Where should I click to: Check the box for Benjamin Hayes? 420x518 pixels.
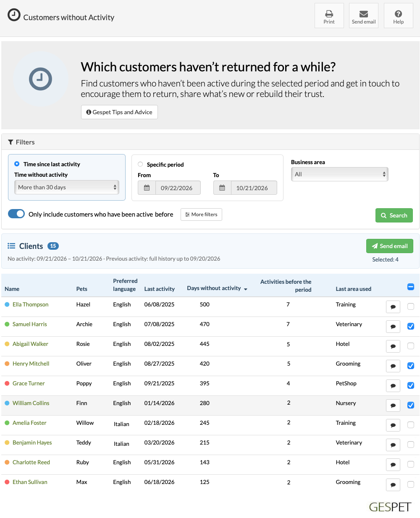click(411, 445)
